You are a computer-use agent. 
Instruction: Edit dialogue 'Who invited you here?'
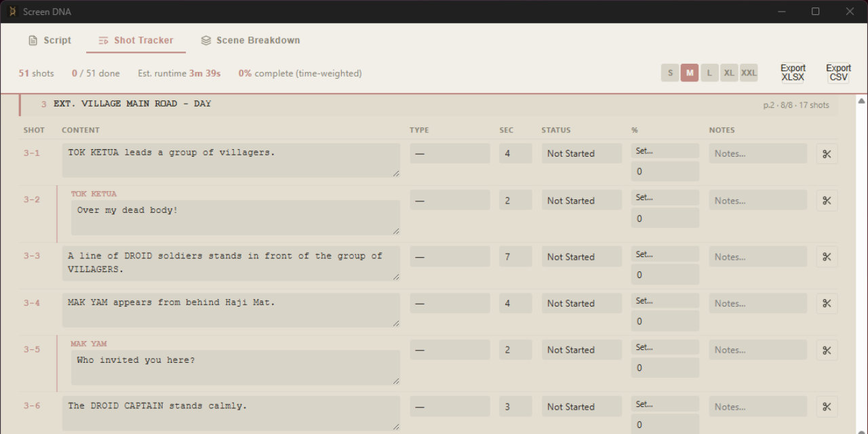pos(235,368)
